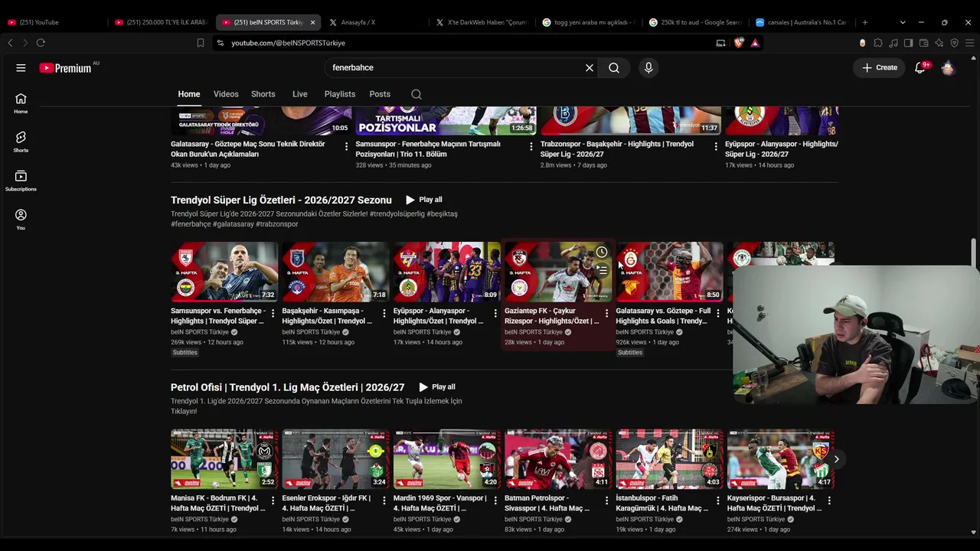Open the browser extensions puzzle icon
Image resolution: width=980 pixels, height=551 pixels.
click(878, 43)
